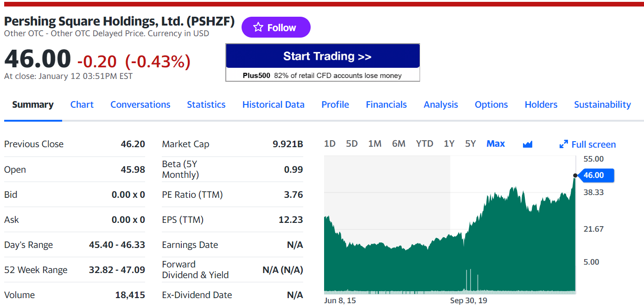Click the Ask label

pos(12,220)
